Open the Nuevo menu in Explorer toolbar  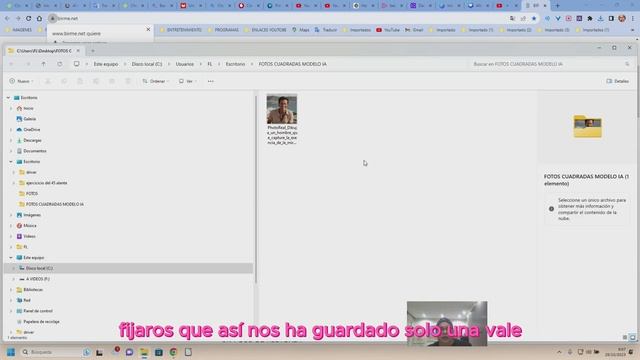click(x=21, y=81)
